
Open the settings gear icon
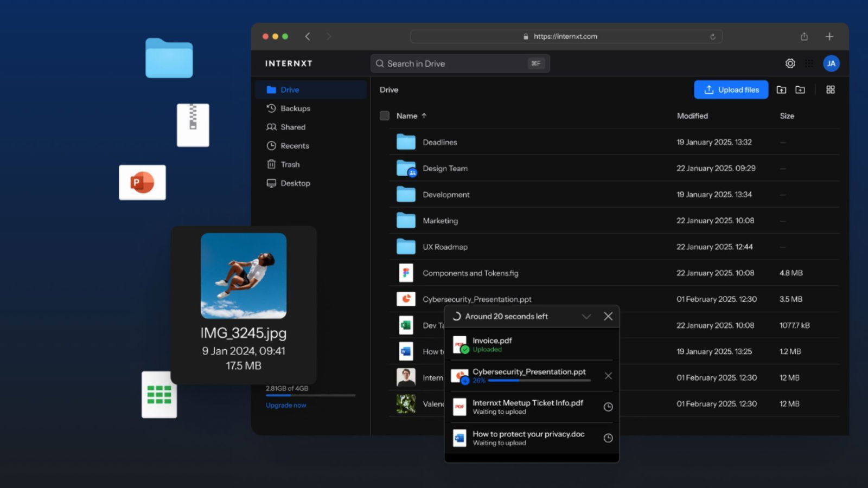(x=790, y=63)
